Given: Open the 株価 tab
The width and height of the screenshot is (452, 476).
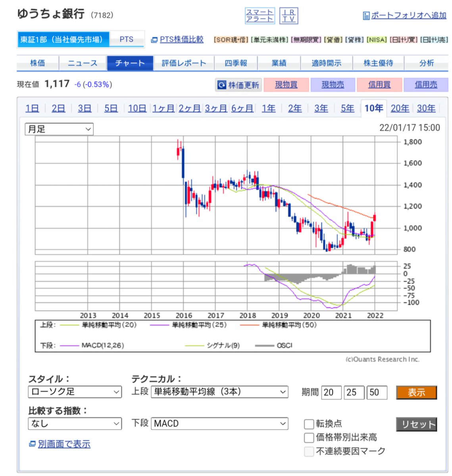Looking at the screenshot, I should [38, 63].
